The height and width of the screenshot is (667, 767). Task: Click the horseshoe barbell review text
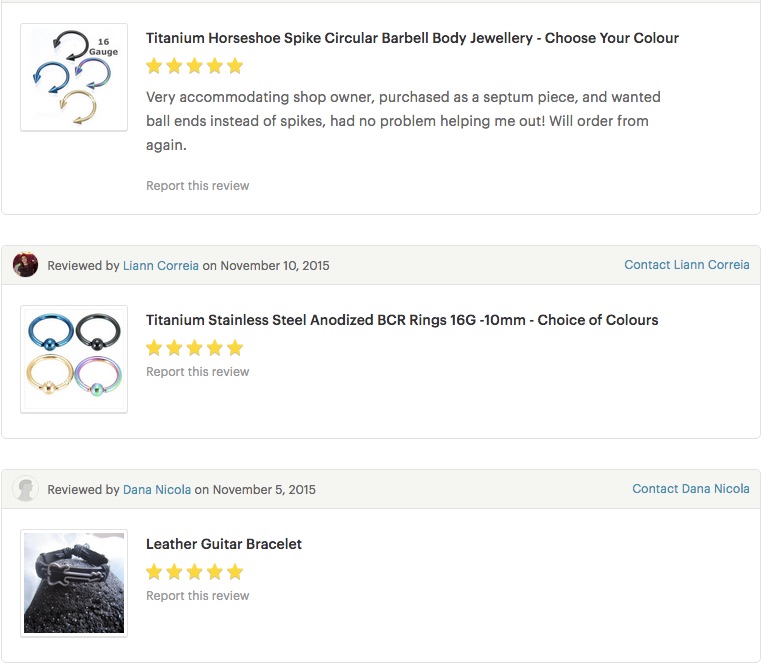403,121
